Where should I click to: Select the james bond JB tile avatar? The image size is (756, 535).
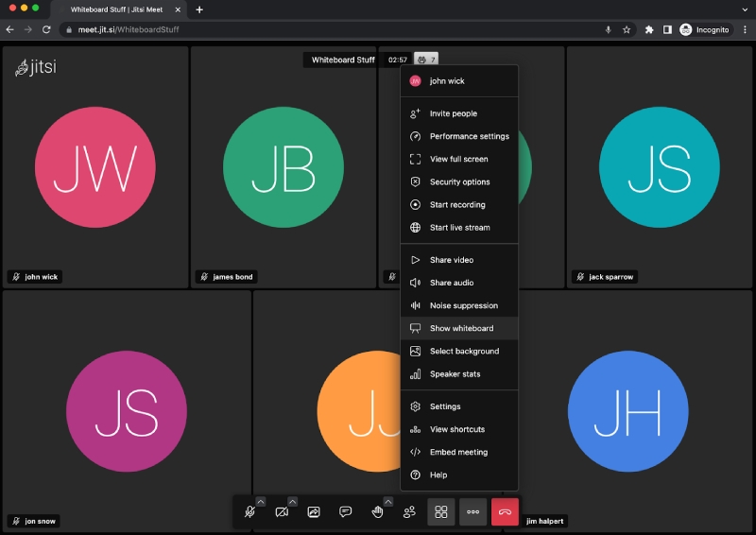point(283,167)
